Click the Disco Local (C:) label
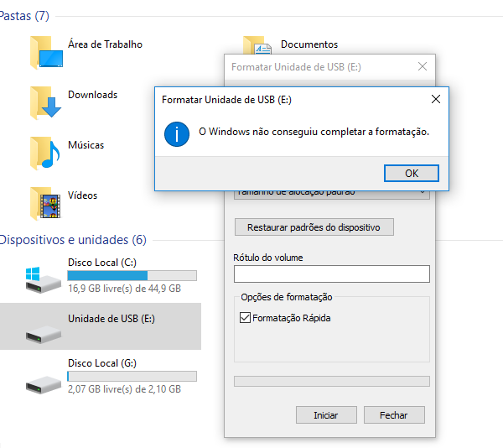 click(x=102, y=263)
